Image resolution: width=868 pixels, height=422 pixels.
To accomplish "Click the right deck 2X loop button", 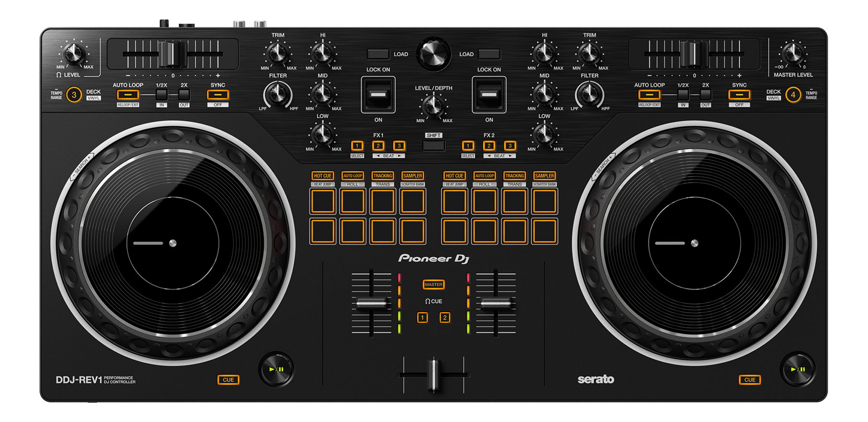I will pyautogui.click(x=706, y=94).
